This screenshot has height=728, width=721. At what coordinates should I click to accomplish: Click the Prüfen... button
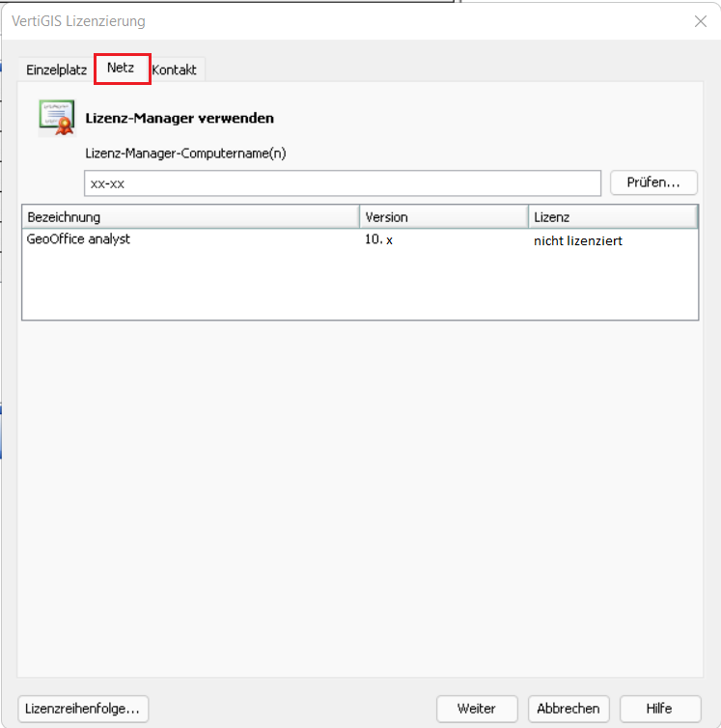[653, 182]
